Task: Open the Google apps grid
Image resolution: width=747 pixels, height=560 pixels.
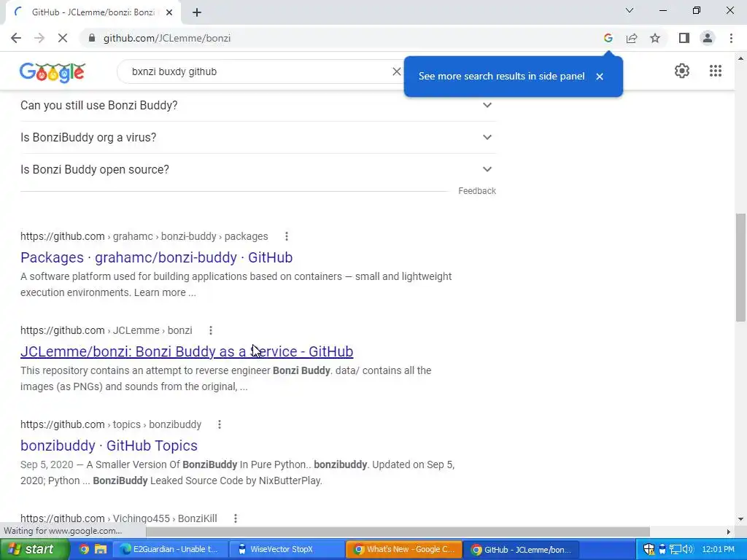Action: tap(715, 71)
